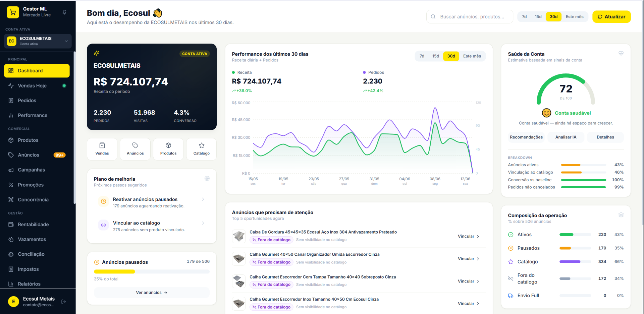Click the Atualizar refresh button

click(611, 17)
